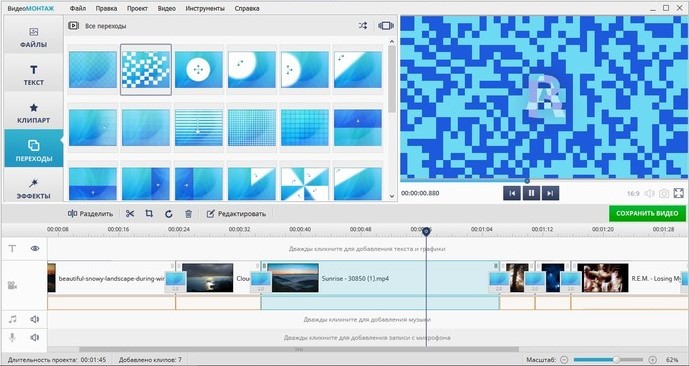Toggle preview volume speaker icon
Screen dimensions: 689x366
649,193
